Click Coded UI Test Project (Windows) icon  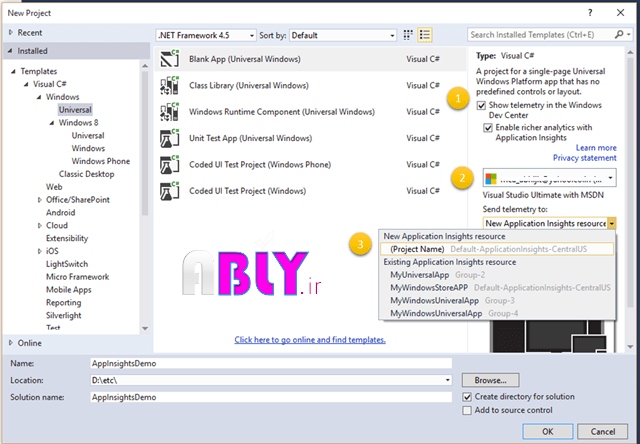tap(169, 191)
